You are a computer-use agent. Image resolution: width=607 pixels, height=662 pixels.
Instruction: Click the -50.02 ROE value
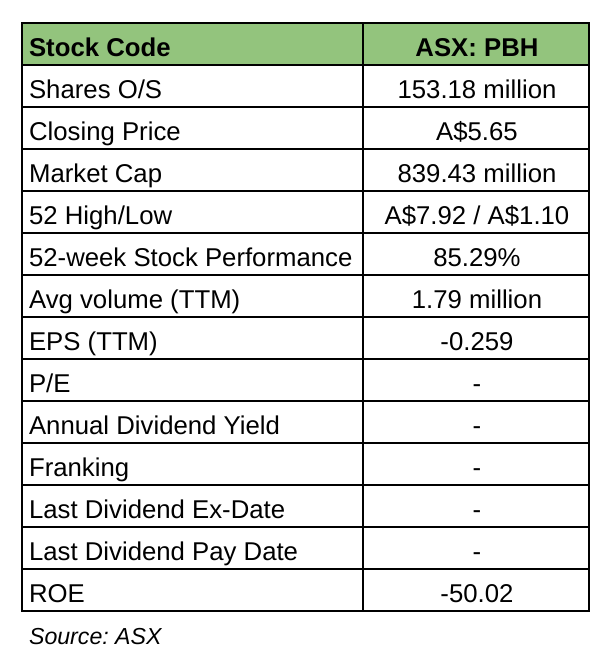coord(476,593)
